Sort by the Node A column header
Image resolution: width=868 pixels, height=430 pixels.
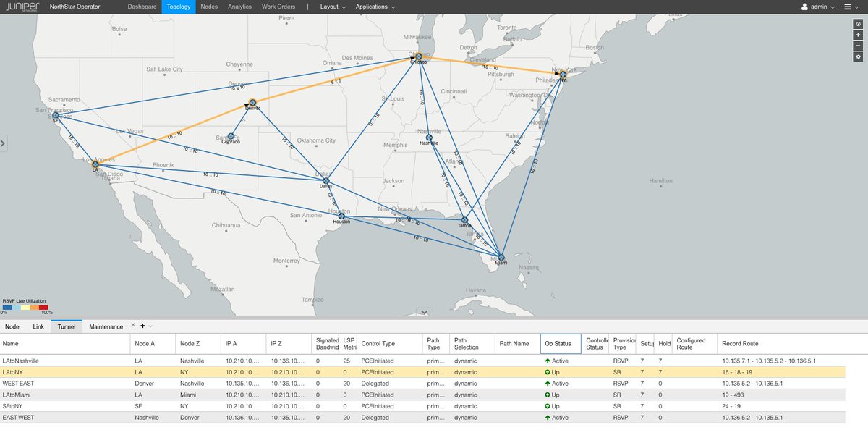(x=153, y=343)
